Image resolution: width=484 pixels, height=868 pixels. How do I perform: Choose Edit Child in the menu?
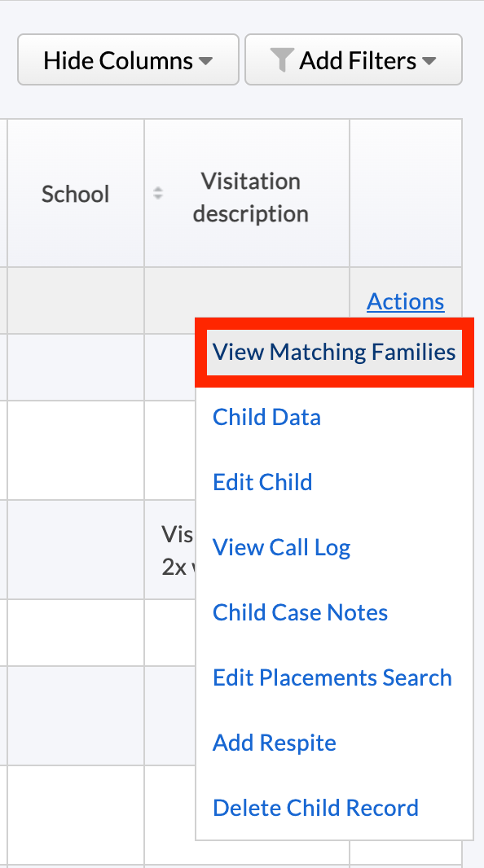(x=262, y=482)
